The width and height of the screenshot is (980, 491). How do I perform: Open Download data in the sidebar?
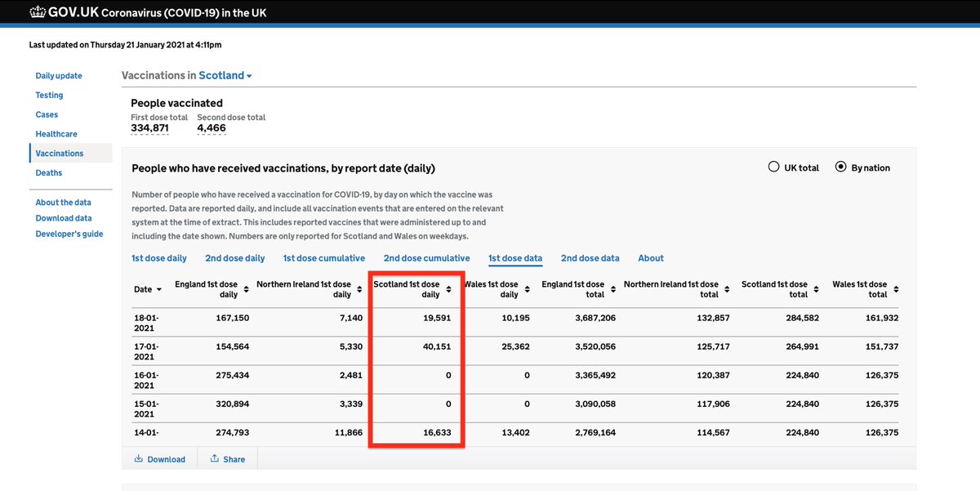coord(64,218)
